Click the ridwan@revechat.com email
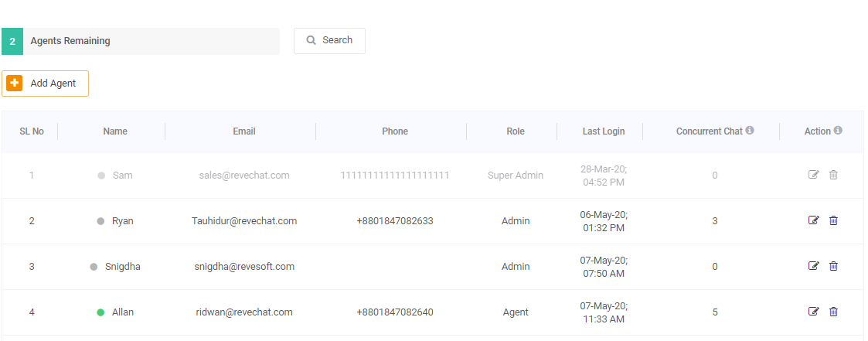This screenshot has width=868, height=341. [x=244, y=312]
